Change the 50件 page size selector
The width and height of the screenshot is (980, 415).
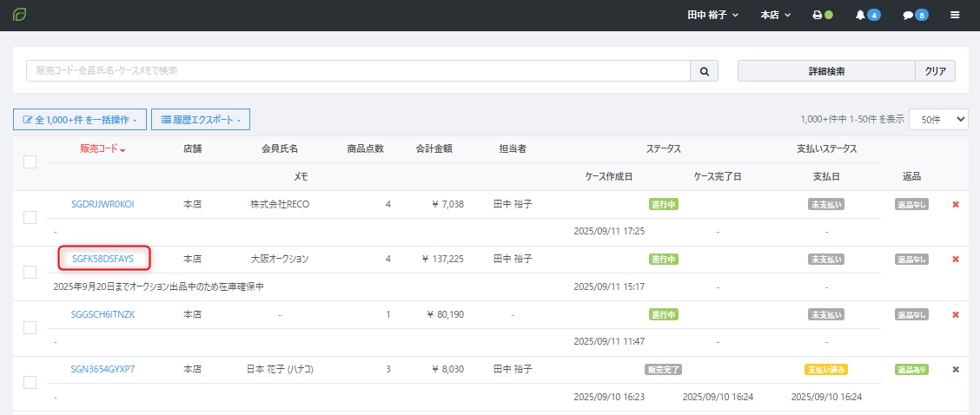pyautogui.click(x=937, y=119)
